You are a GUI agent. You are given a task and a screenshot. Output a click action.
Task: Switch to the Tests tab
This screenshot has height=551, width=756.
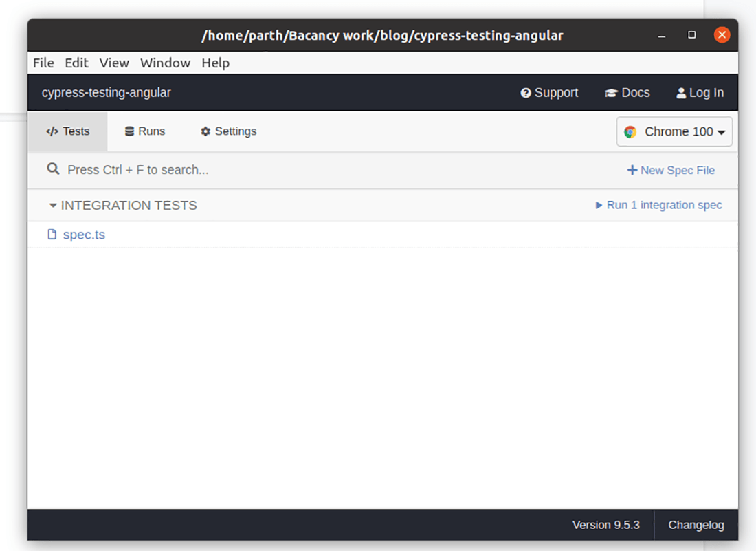(x=68, y=131)
